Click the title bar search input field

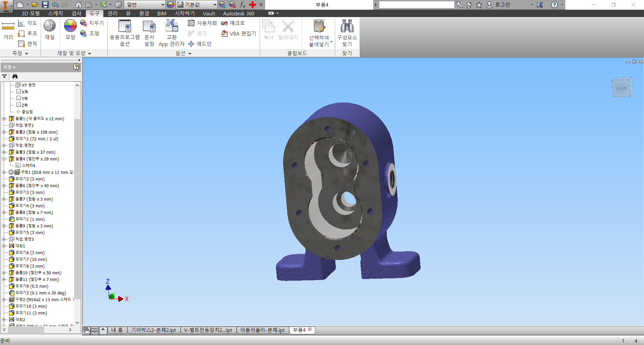pos(417,5)
